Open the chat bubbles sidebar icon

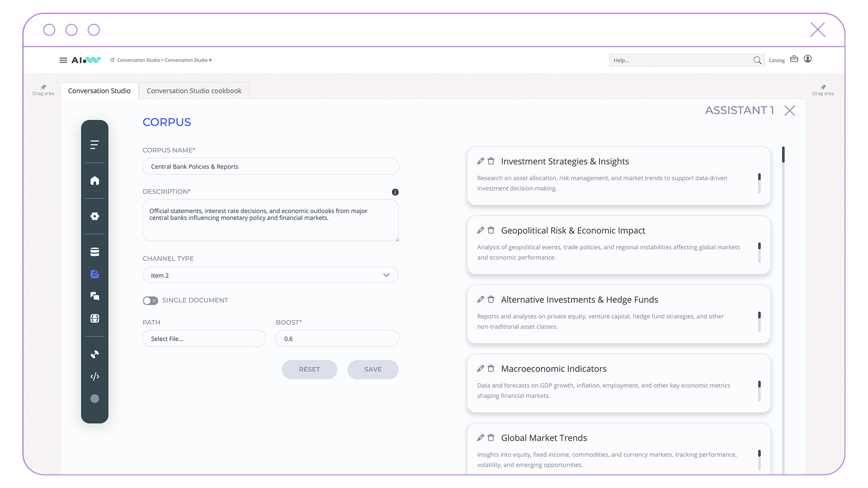tap(94, 296)
